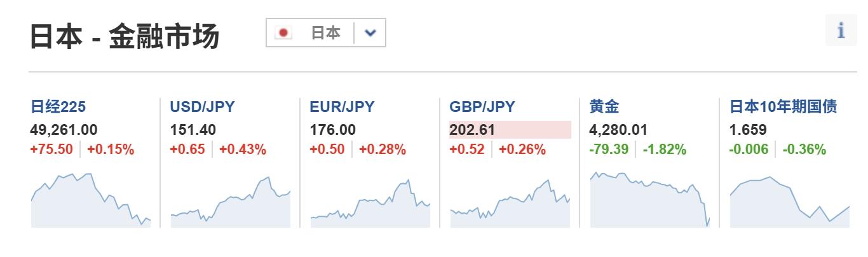Click the gold price 4,280.01

(x=618, y=130)
